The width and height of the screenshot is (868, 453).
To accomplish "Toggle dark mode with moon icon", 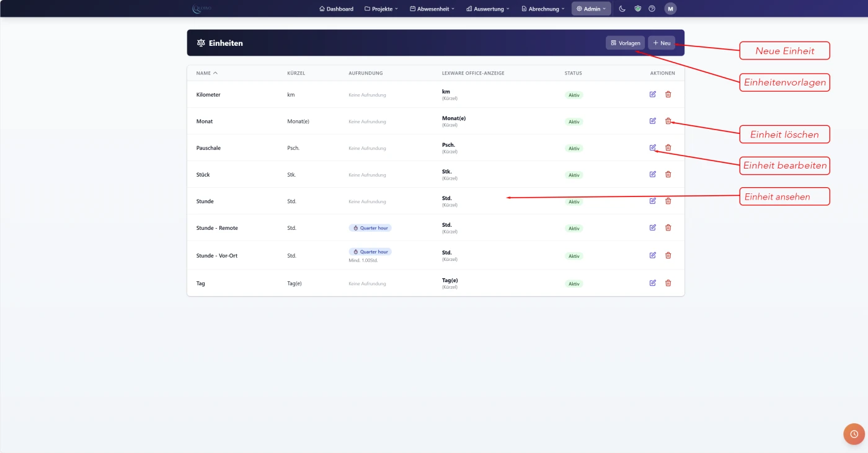I will 622,9.
